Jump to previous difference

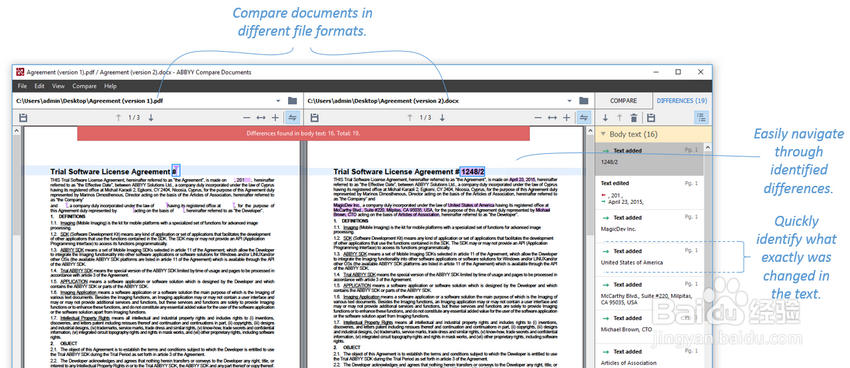619,118
